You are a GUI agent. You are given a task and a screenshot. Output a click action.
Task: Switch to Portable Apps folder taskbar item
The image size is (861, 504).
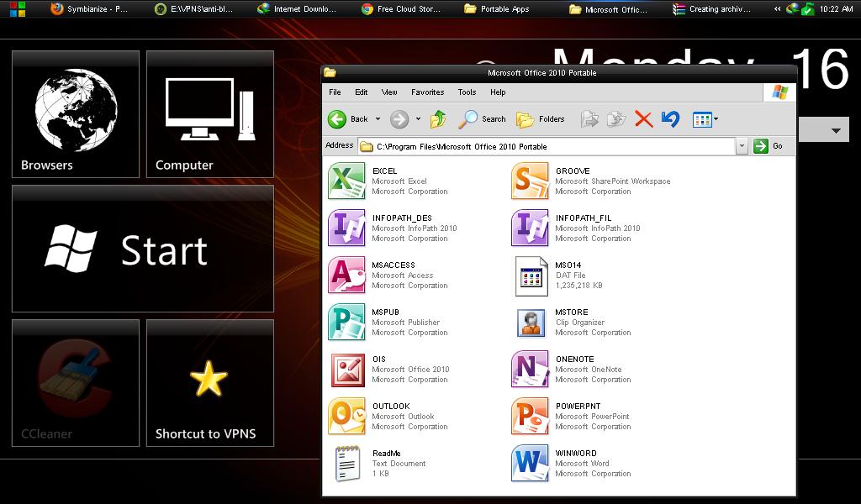[x=497, y=8]
